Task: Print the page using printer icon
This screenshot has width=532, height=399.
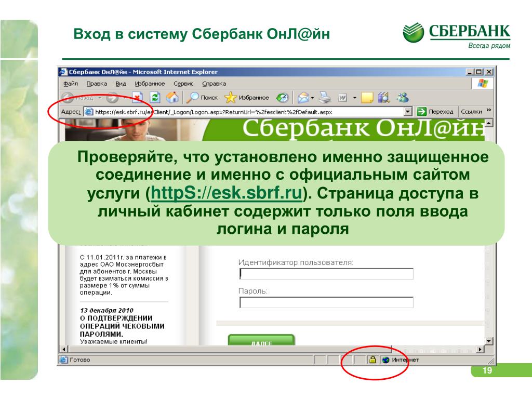Action: (x=325, y=98)
